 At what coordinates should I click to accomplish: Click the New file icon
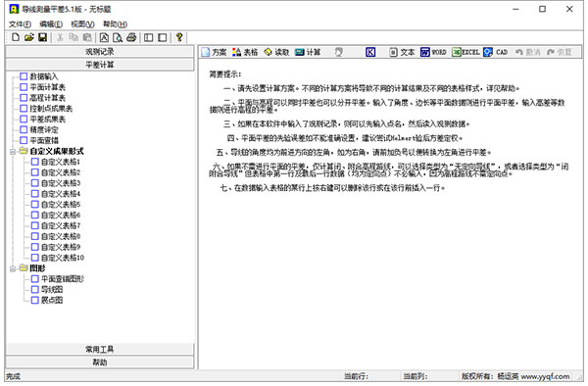pyautogui.click(x=16, y=37)
